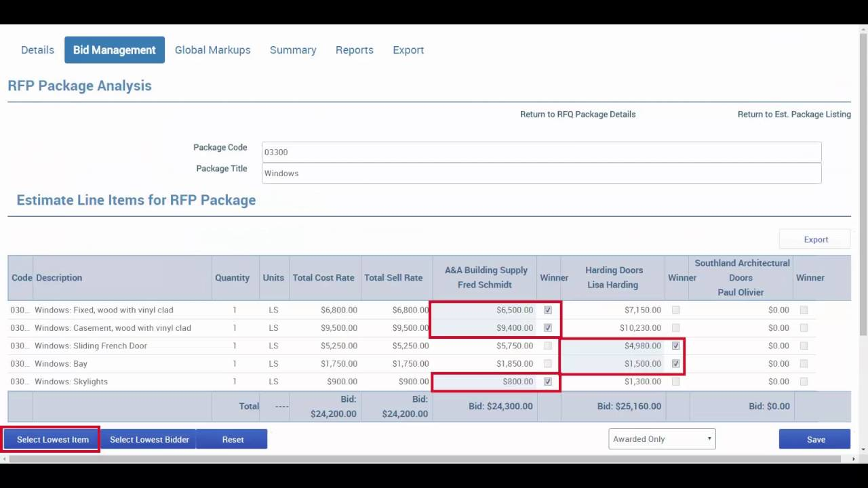Image resolution: width=868 pixels, height=488 pixels.
Task: Click inside the Package Code field
Action: [x=540, y=152]
